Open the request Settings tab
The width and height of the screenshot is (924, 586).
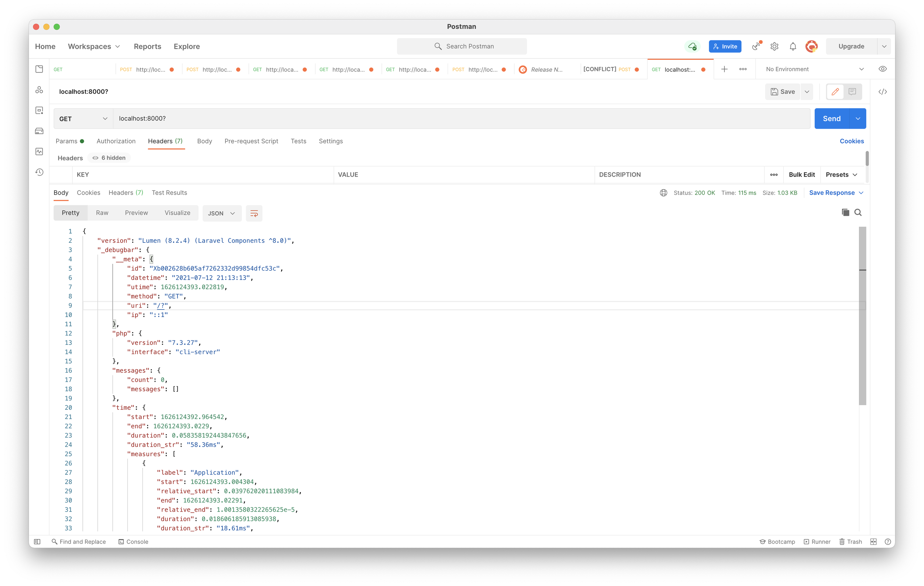(x=331, y=141)
